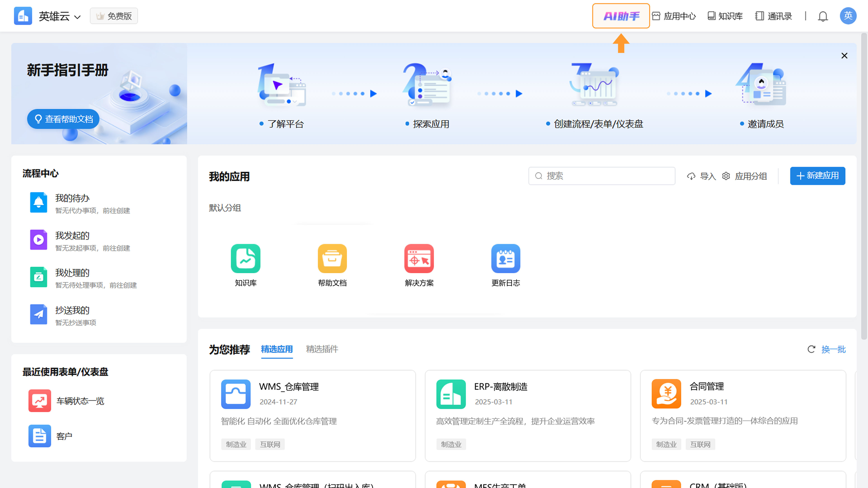Click the page vertical scrollbar
This screenshot has height=488, width=868.
[x=864, y=186]
